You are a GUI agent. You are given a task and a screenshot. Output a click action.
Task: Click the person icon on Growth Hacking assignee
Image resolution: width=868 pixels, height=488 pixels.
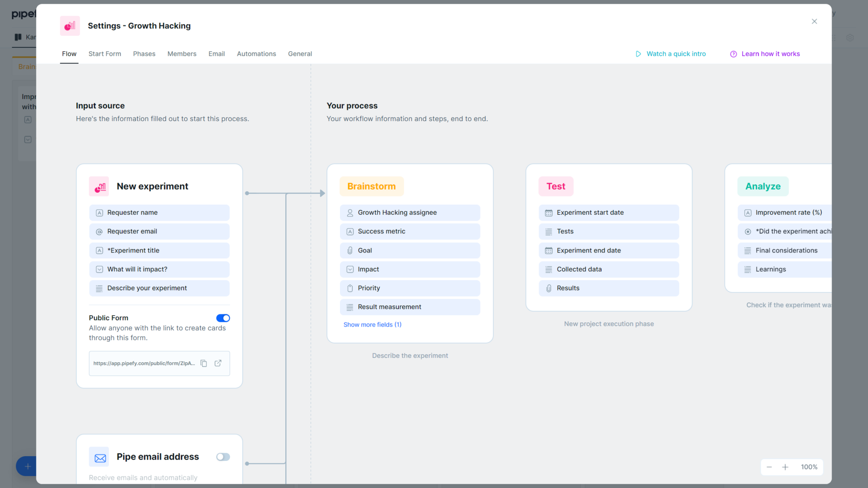tap(350, 212)
